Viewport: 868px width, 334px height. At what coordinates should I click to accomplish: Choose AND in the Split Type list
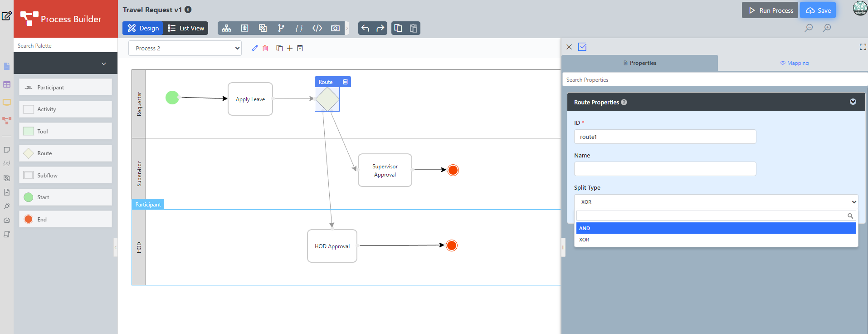[716, 228]
